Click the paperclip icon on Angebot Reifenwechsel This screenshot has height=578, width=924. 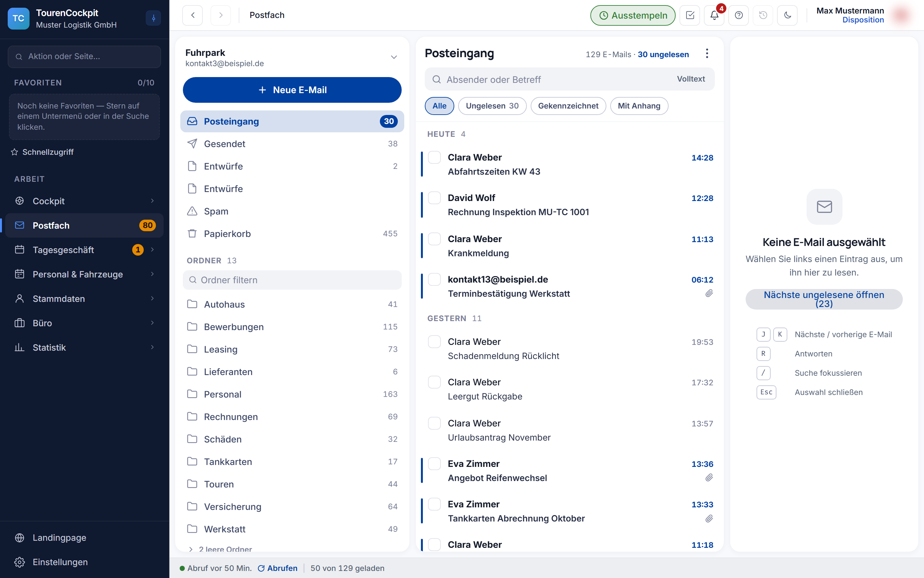(x=709, y=477)
